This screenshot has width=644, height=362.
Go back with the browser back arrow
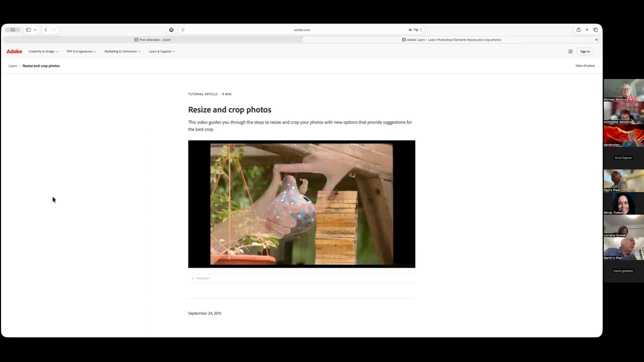tap(46, 30)
